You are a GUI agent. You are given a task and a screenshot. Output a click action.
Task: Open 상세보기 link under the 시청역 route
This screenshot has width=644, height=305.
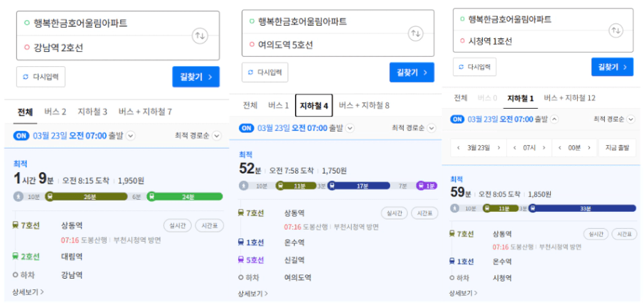click(463, 293)
